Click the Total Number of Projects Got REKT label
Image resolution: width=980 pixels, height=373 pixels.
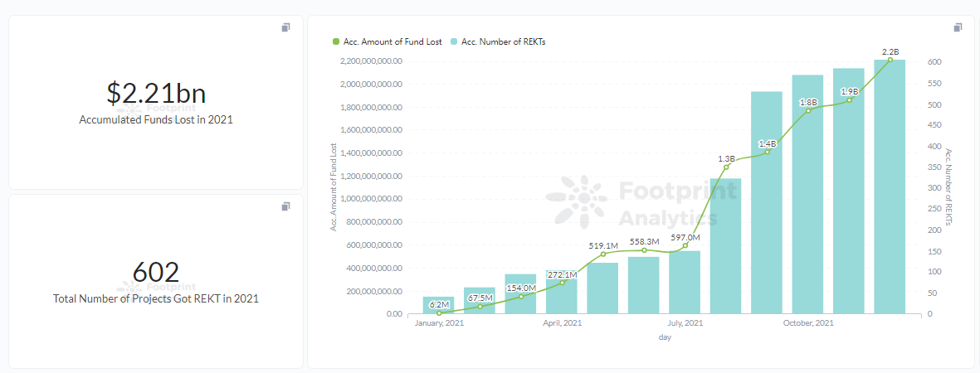click(156, 298)
